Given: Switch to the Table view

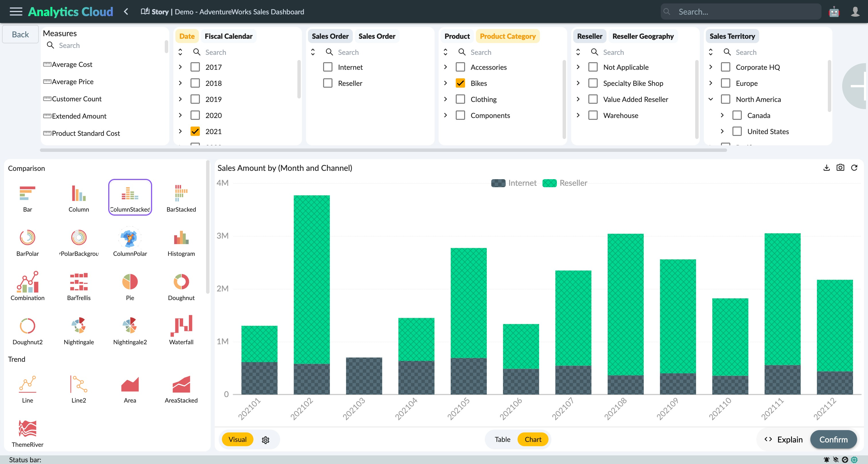Looking at the screenshot, I should tap(502, 439).
